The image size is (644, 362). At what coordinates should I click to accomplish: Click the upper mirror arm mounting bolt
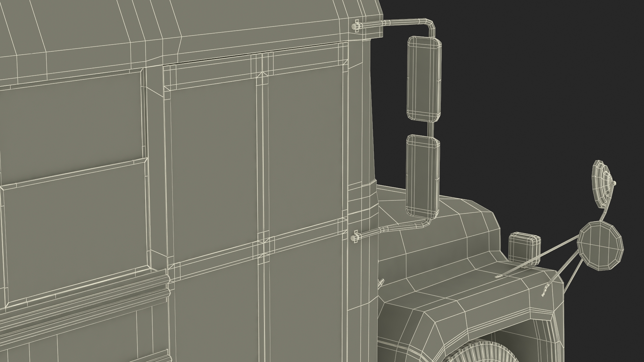coord(356,26)
